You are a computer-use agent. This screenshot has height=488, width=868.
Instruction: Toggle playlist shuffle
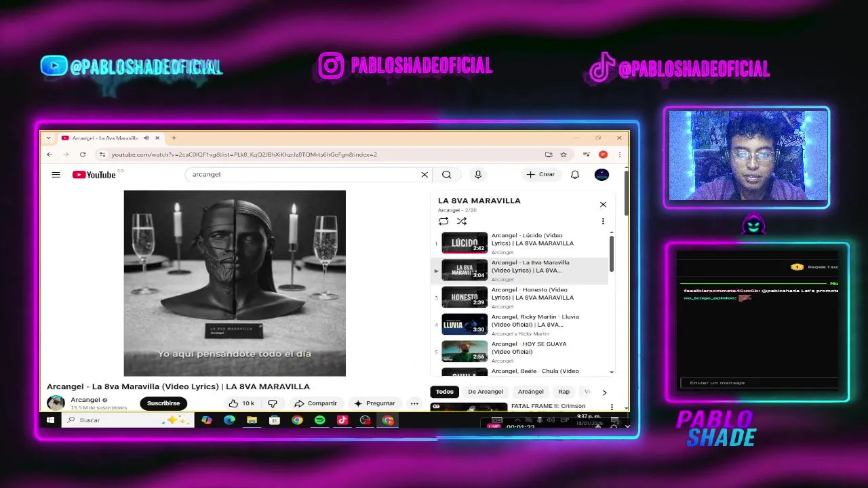pos(462,221)
